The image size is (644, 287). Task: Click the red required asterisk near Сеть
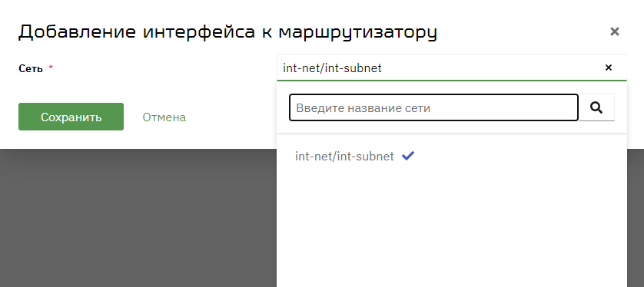coord(51,67)
